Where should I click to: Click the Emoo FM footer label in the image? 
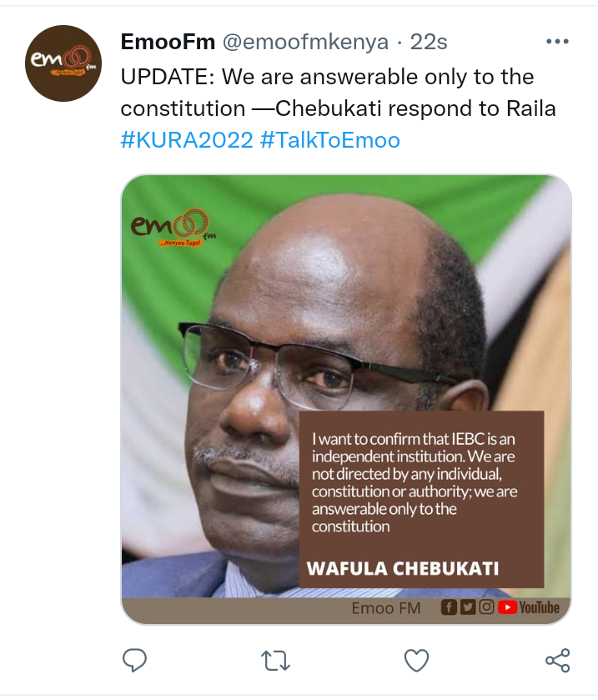pyautogui.click(x=386, y=608)
